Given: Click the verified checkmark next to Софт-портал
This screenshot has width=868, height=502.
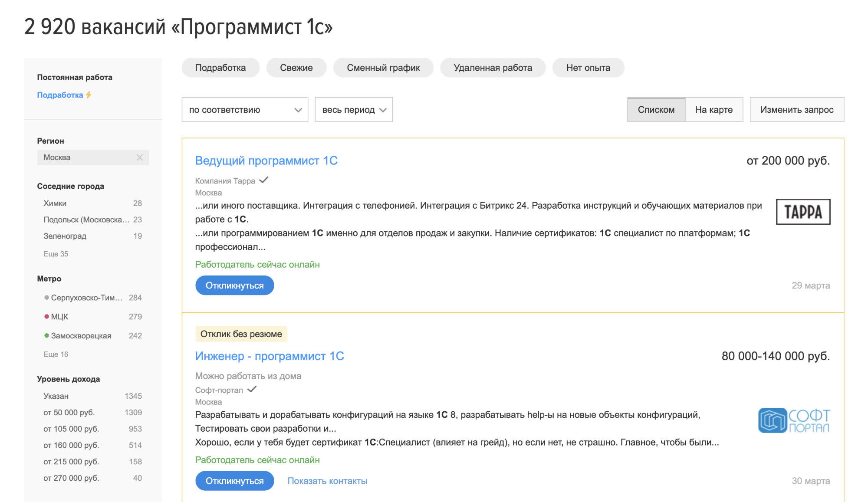Looking at the screenshot, I should [x=252, y=389].
